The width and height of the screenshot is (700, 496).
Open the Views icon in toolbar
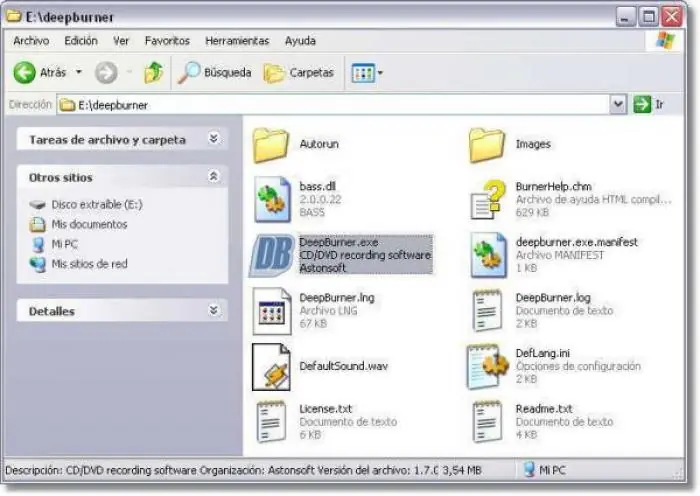(x=363, y=73)
